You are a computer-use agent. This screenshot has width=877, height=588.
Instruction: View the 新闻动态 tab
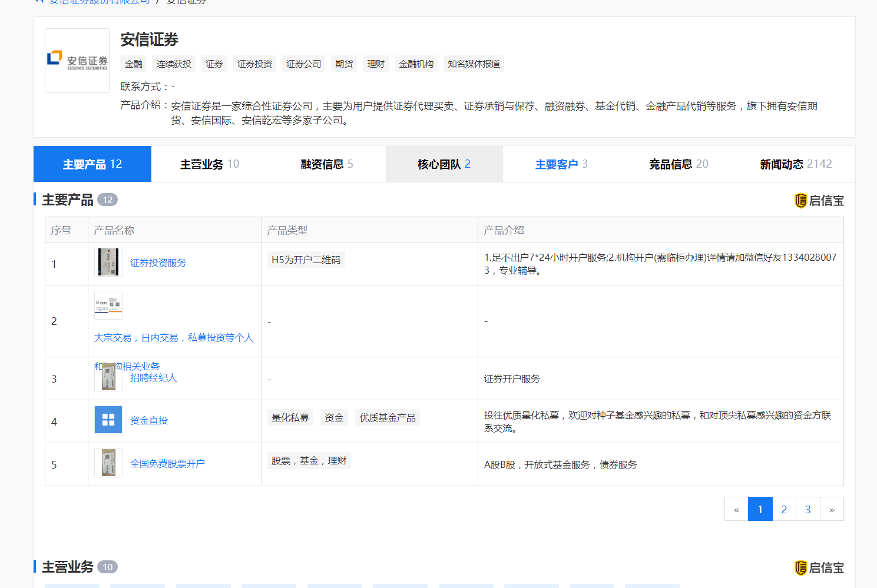pyautogui.click(x=795, y=164)
